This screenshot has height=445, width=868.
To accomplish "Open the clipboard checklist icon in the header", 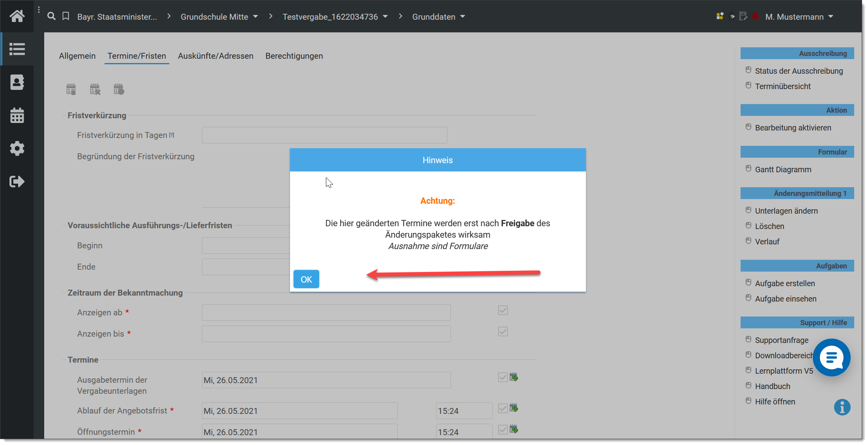I will tap(732, 16).
